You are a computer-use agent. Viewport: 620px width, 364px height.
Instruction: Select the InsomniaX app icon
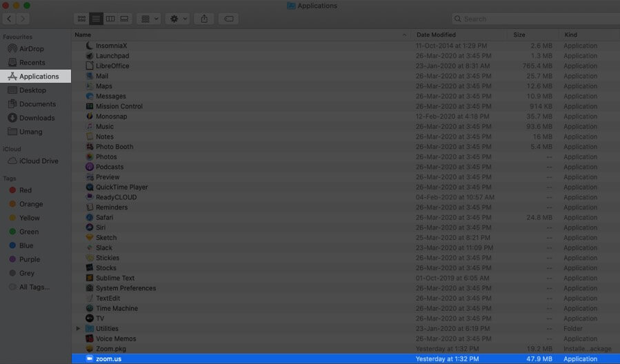[x=90, y=45]
